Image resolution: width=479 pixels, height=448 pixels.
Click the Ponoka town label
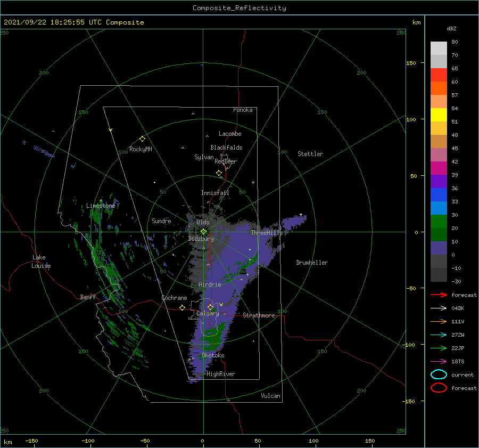(x=243, y=110)
